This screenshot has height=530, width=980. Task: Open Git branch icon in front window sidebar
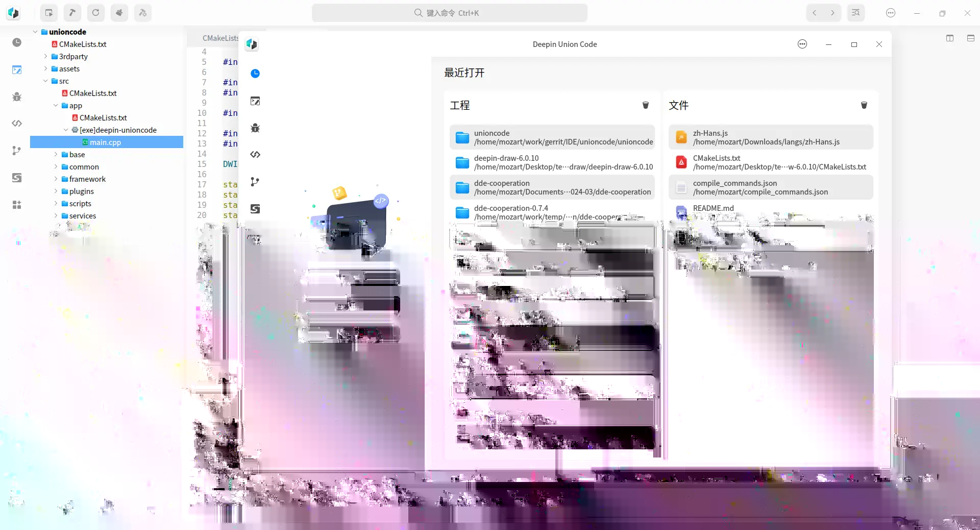point(255,182)
